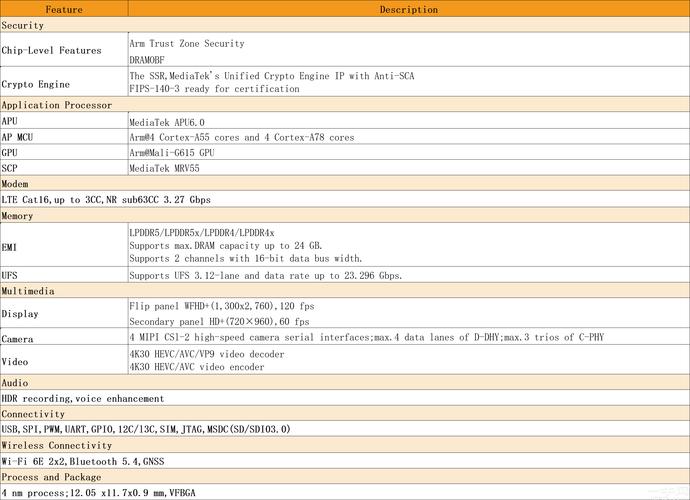Click the Display row label

[20, 313]
